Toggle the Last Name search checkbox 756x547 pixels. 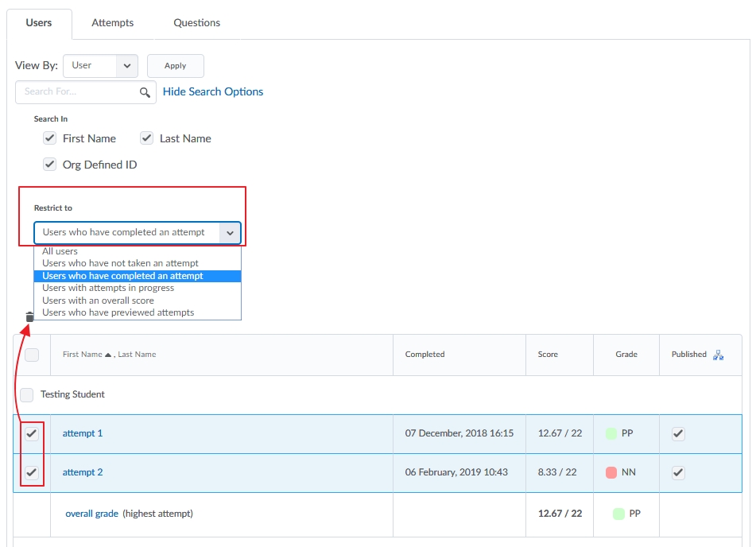point(146,138)
